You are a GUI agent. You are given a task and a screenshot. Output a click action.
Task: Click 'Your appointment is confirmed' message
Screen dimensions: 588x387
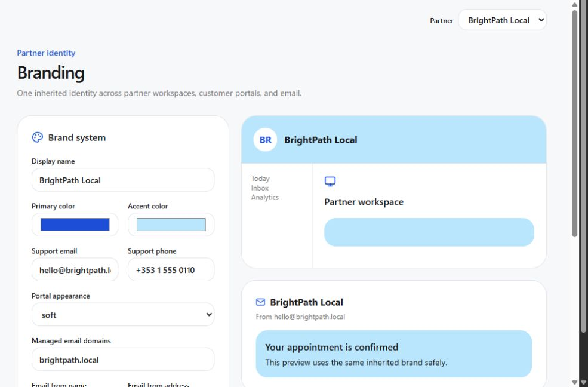point(331,347)
